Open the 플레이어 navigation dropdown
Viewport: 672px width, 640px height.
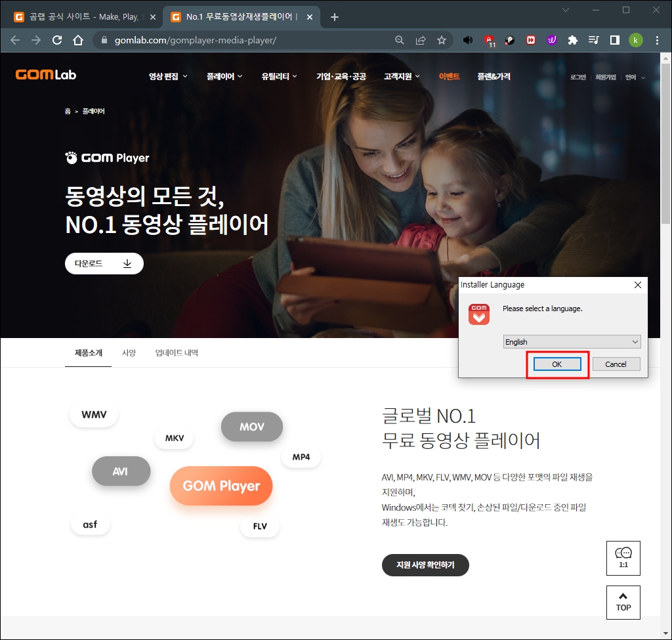222,76
